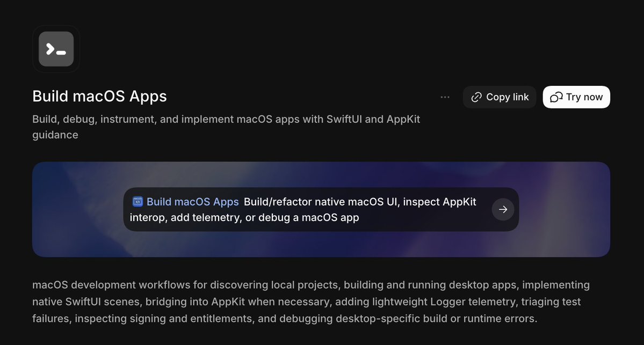The height and width of the screenshot is (345, 644).
Task: Click the blue Build macOS Apps label
Action: coord(193,202)
